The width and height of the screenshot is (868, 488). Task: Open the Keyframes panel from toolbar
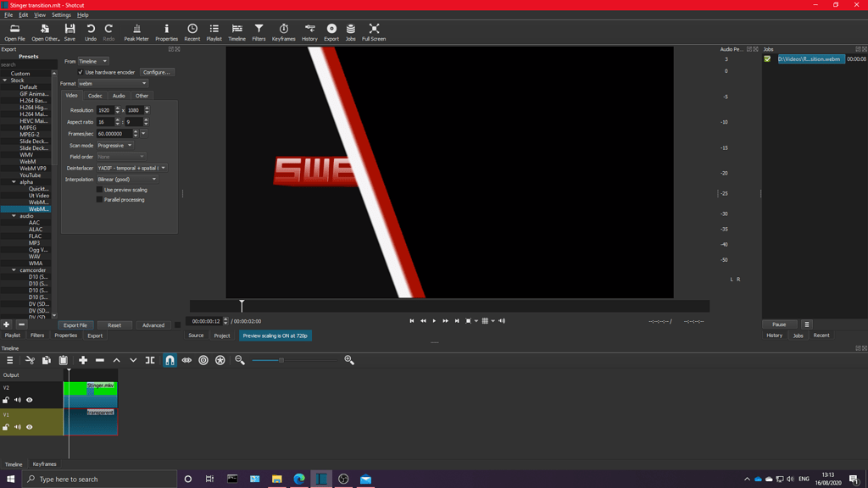coord(283,32)
